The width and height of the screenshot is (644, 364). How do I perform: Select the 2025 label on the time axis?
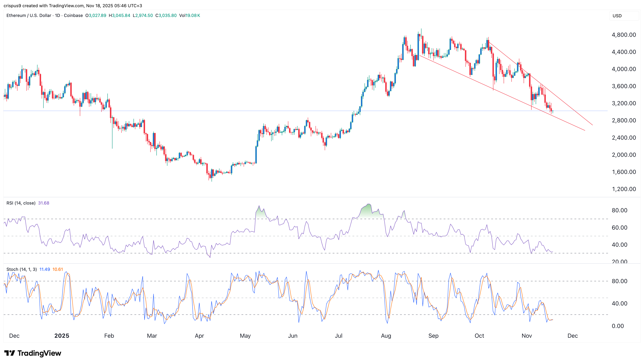(62, 336)
